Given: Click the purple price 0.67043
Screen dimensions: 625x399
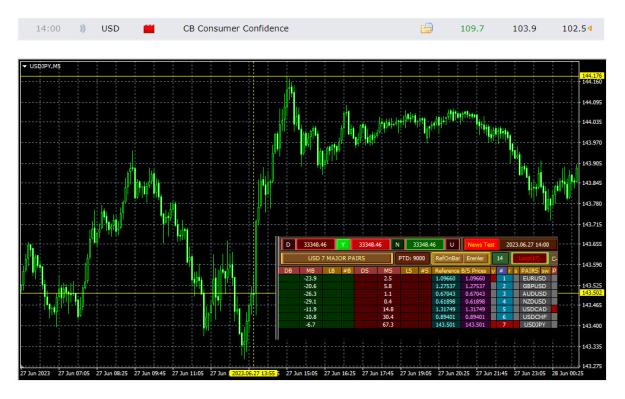Looking at the screenshot, I should pyautogui.click(x=475, y=294).
